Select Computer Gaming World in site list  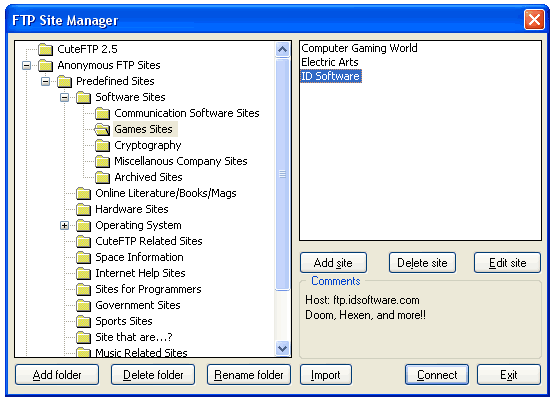359,48
